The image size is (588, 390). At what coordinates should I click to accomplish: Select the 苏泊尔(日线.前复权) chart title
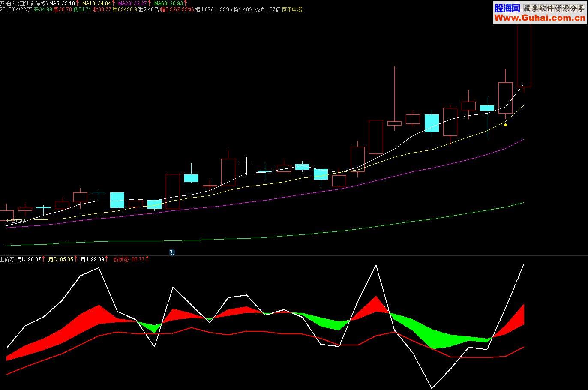[x=24, y=3]
